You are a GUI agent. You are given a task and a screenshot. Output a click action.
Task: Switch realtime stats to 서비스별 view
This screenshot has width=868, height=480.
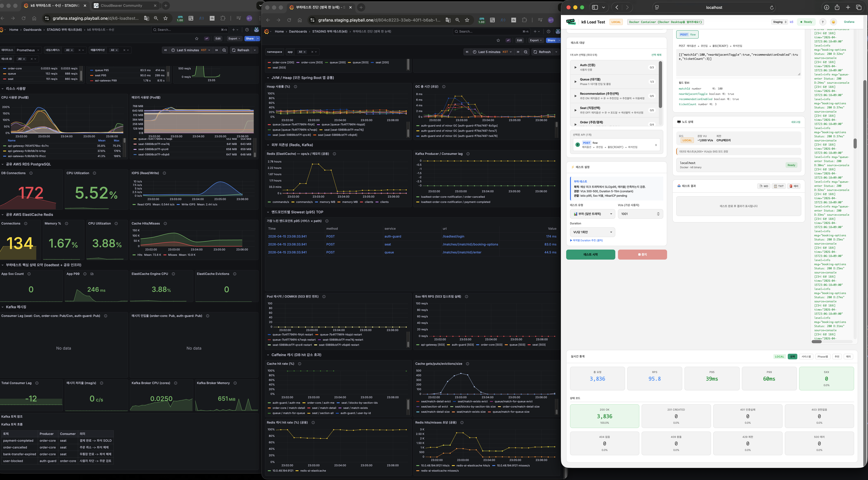[806, 357]
